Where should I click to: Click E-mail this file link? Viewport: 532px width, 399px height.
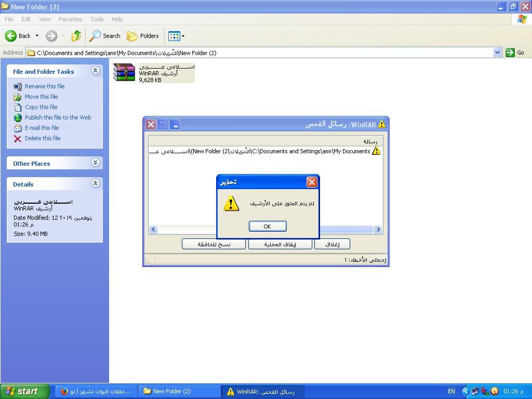(x=42, y=128)
